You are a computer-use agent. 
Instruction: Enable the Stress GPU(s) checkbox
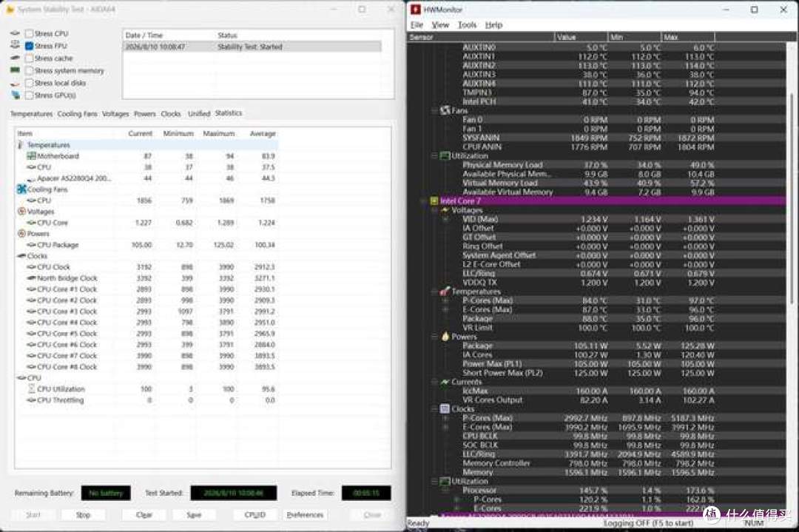(x=29, y=95)
